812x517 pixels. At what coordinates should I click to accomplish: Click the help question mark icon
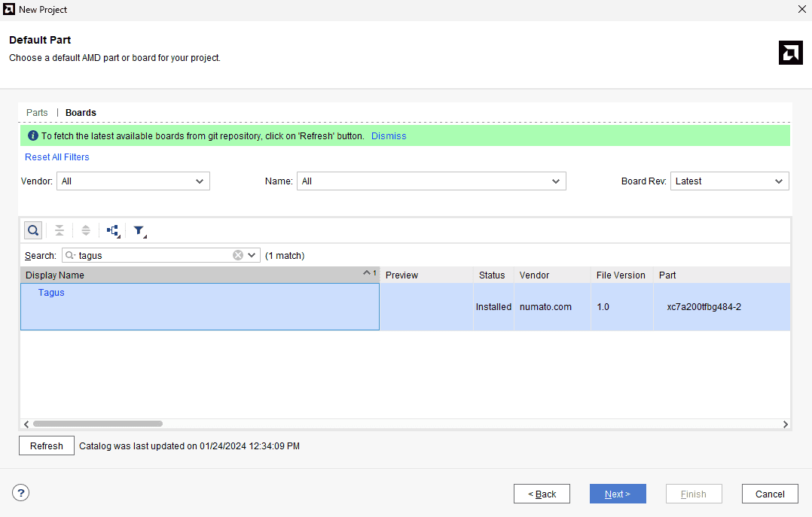(x=21, y=493)
